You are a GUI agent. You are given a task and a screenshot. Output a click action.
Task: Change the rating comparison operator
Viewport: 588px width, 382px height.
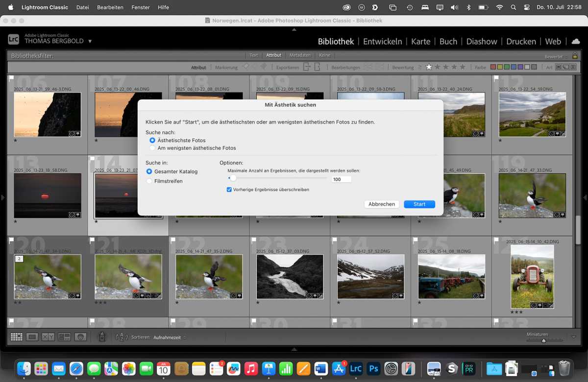(x=419, y=67)
